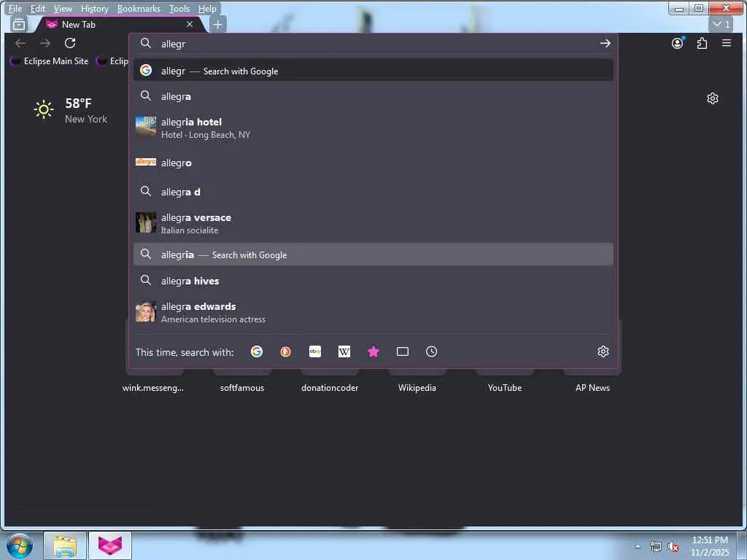Image resolution: width=747 pixels, height=560 pixels.
Task: Open the Firefox View tab-list icon
Action: pos(19,24)
